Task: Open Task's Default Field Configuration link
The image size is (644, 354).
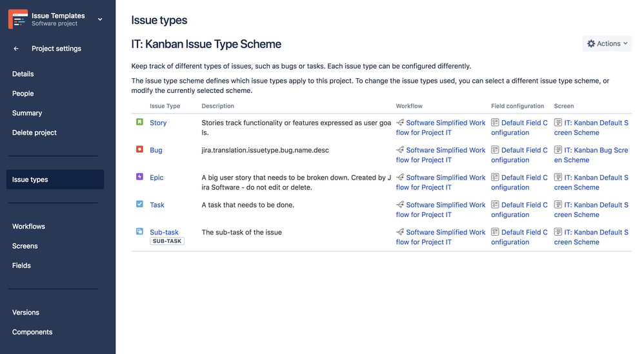Action: pyautogui.click(x=519, y=210)
